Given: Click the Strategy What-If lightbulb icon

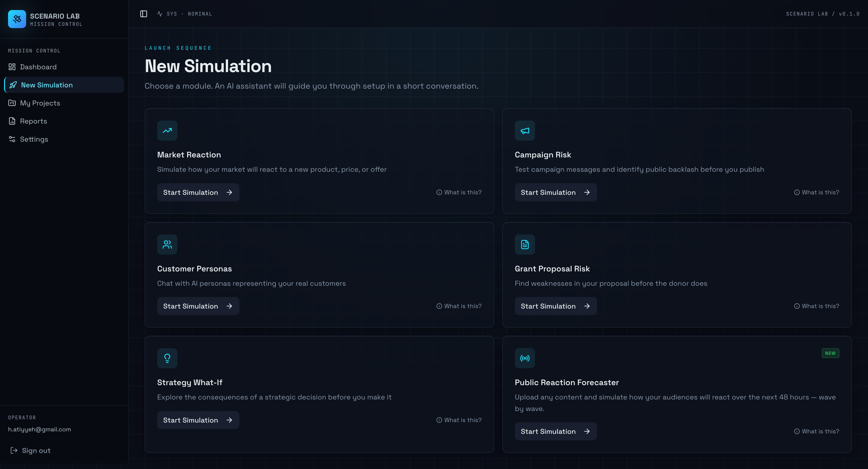Looking at the screenshot, I should [167, 358].
